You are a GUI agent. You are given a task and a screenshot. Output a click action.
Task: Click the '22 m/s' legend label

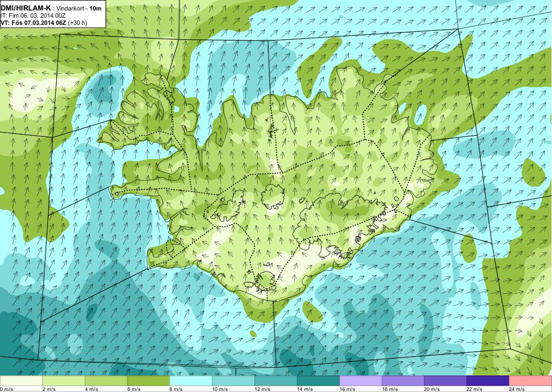click(475, 389)
